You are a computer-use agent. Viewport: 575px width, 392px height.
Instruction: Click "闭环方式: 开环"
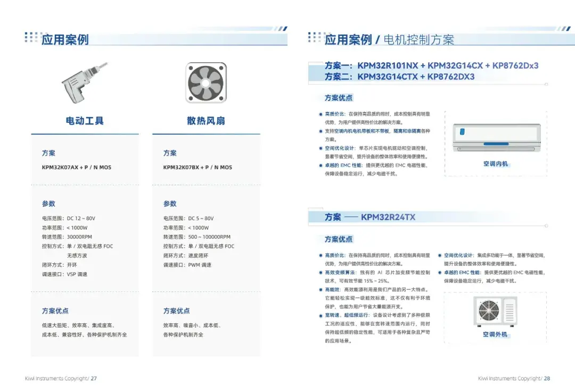point(60,265)
